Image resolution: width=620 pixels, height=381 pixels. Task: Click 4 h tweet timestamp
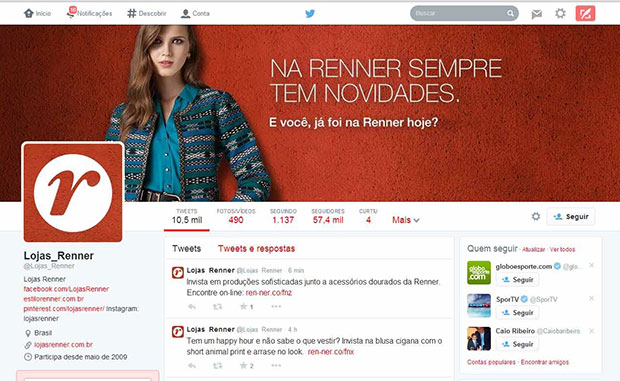pos(292,329)
